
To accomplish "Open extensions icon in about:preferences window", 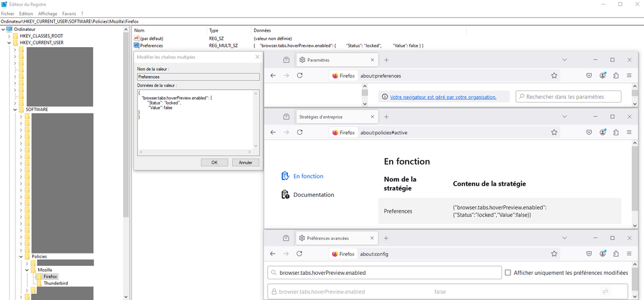I will click(616, 75).
